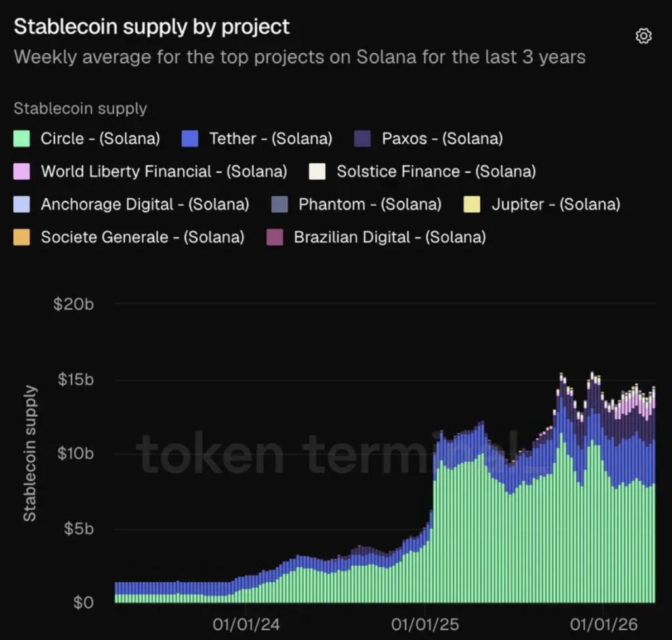The image size is (672, 640).
Task: Toggle the Phantom series visibility
Action: (278, 204)
